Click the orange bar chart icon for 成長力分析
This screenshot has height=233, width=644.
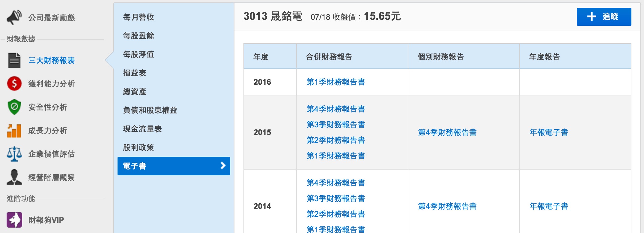click(14, 131)
